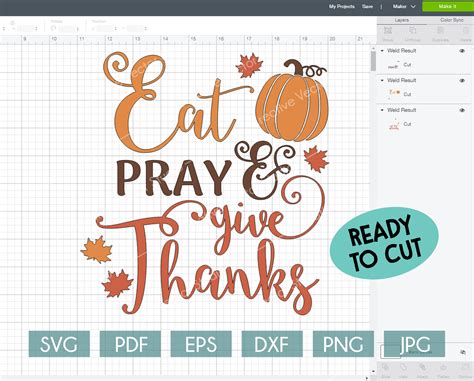This screenshot has width=474, height=381.
Task: Select the brown ampersand on canvas
Action: (x=265, y=169)
